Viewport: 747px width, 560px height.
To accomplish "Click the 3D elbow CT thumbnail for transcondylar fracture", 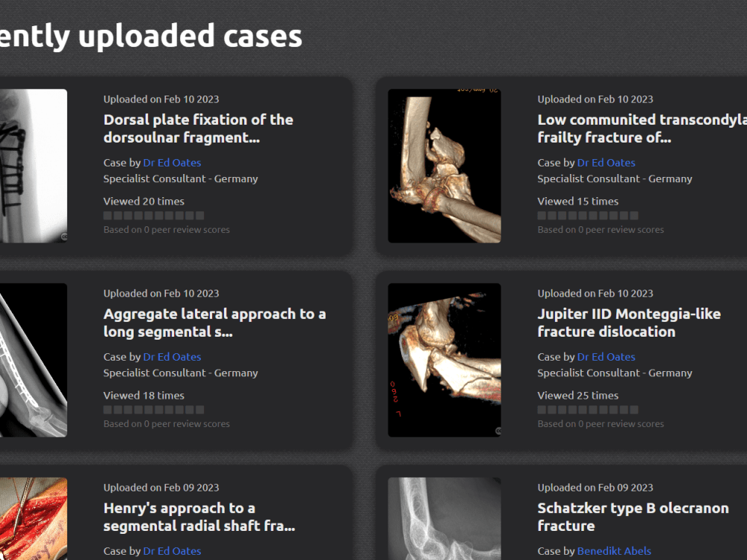I will pos(444,166).
